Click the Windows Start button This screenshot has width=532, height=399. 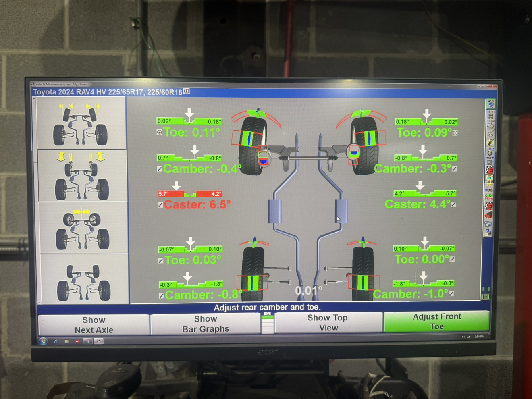point(43,341)
